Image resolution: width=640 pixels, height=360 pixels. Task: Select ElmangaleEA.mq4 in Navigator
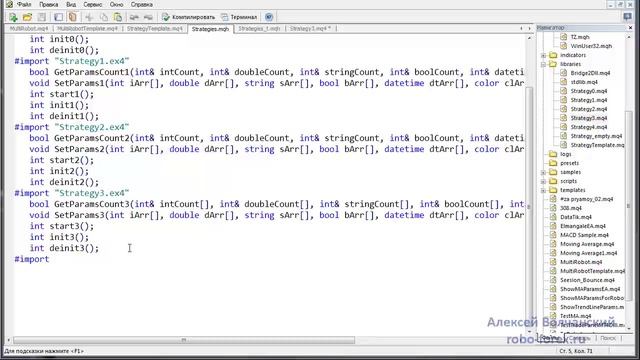point(583,226)
